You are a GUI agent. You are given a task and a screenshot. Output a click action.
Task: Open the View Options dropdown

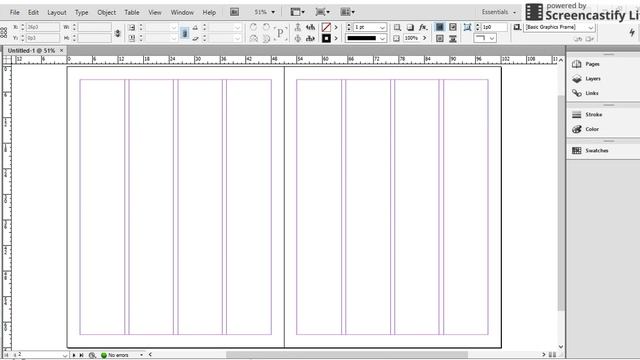297,12
